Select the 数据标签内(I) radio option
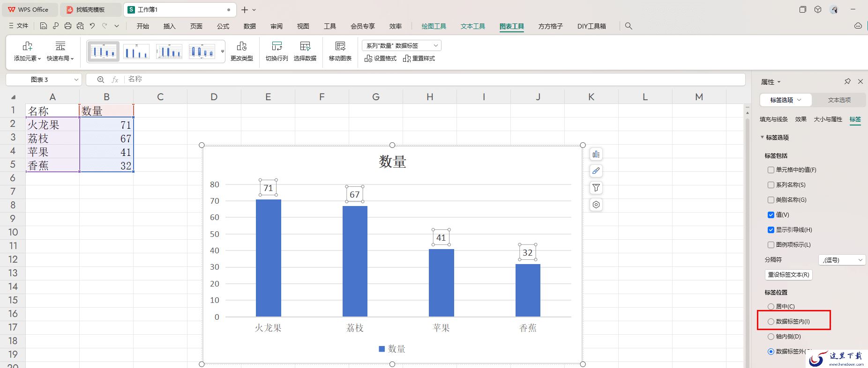The image size is (868, 368). (x=771, y=322)
